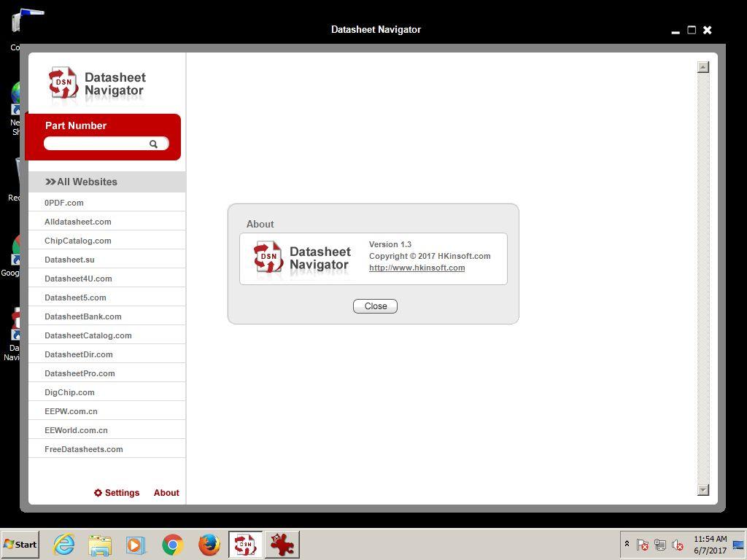Click the Datasheet Navigator taskbar button
Screen dimensions: 747x560
245,544
